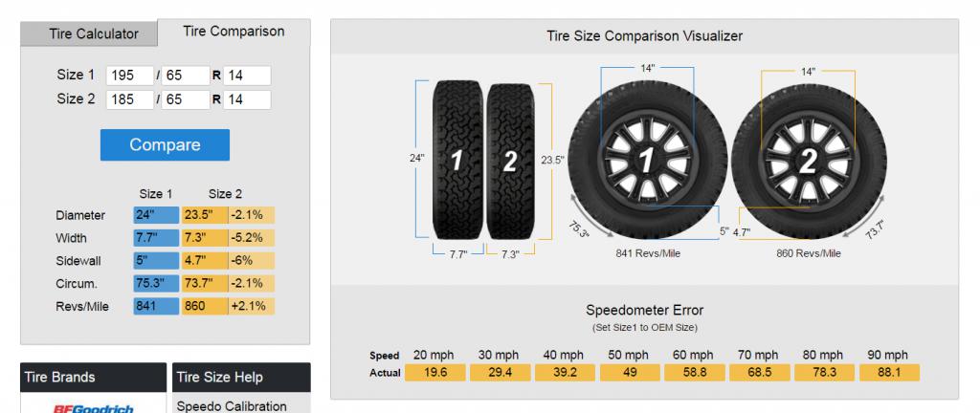This screenshot has height=413, width=980.
Task: Click the Tire Size Help header
Action: click(x=241, y=377)
